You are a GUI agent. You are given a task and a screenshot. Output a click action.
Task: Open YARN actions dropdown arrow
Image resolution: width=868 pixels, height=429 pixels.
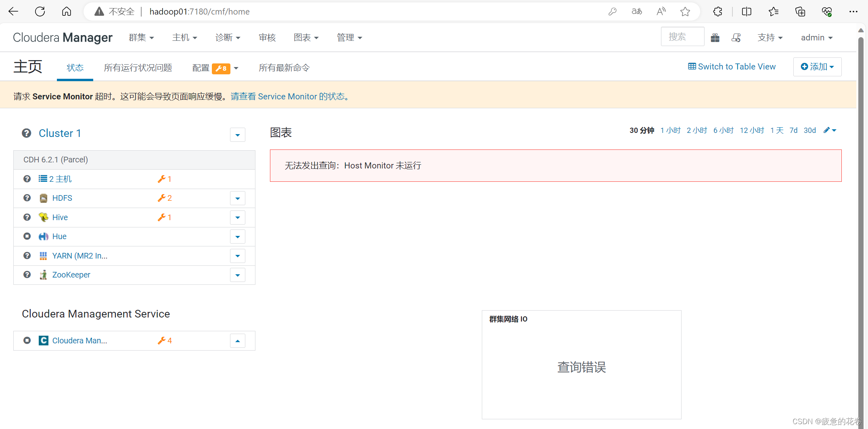238,256
